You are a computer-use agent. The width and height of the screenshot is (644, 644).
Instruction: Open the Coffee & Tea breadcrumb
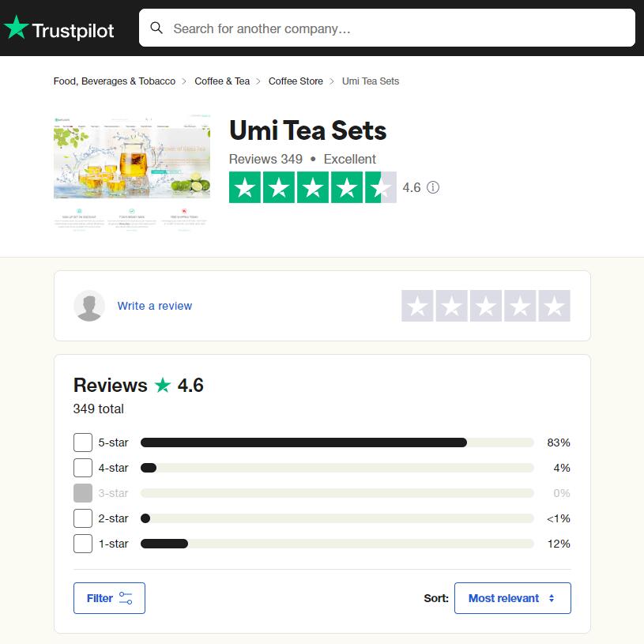tap(222, 81)
